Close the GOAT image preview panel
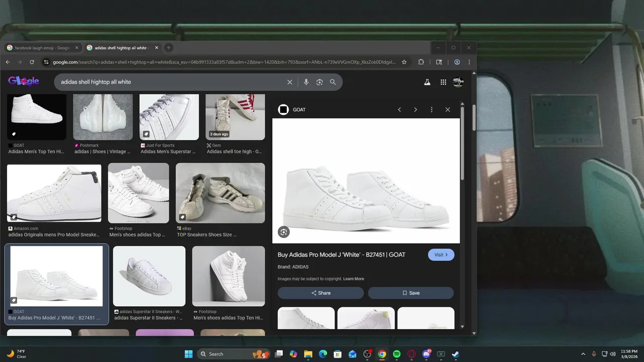644x362 pixels. [448, 110]
